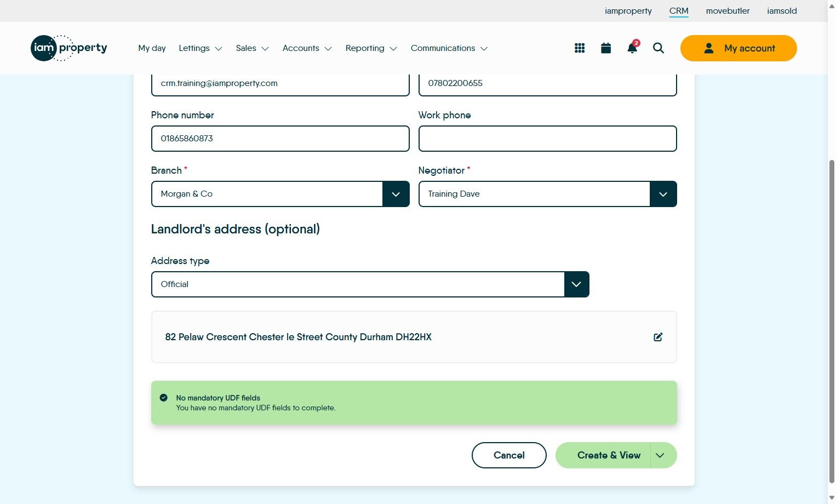Open My account

click(738, 48)
